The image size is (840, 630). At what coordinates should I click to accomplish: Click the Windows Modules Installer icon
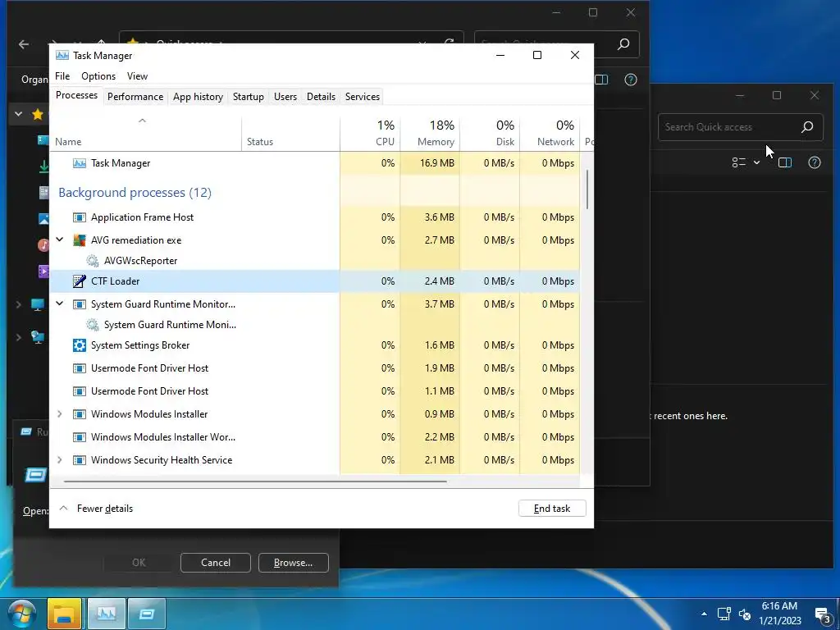(x=80, y=414)
